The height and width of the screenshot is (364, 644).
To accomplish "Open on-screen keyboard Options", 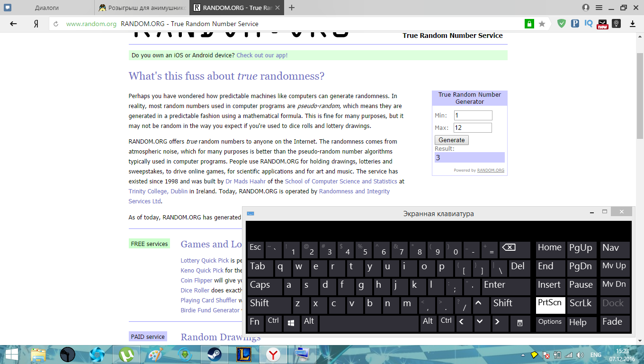I will coord(551,324).
